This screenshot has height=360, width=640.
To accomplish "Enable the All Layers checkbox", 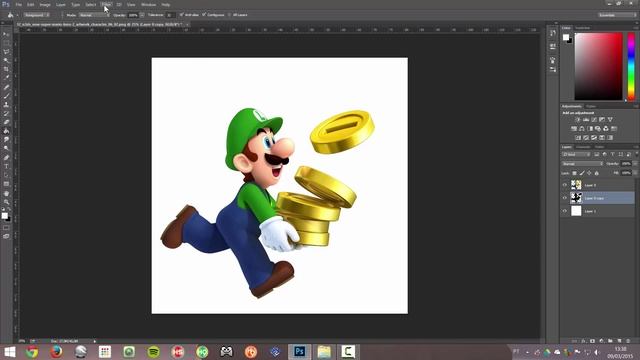I will tap(229, 15).
